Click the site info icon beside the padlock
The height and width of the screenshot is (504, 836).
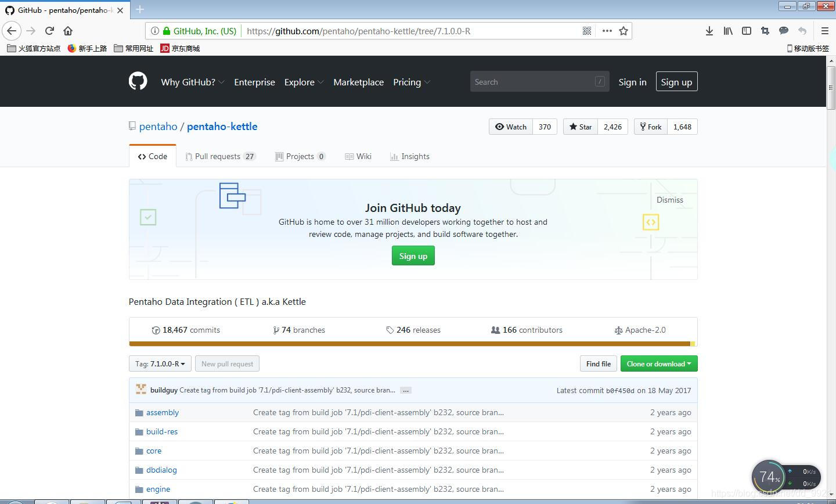point(155,31)
